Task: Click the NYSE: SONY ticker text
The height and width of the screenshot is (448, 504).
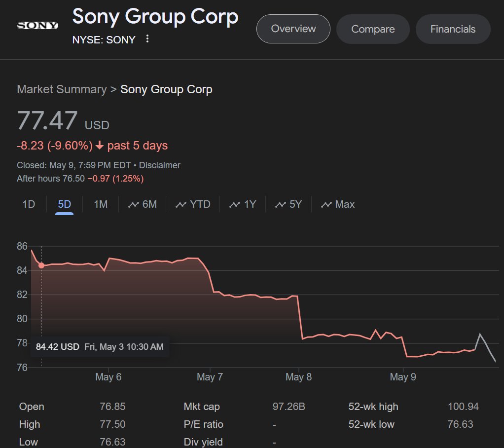Action: (x=104, y=39)
